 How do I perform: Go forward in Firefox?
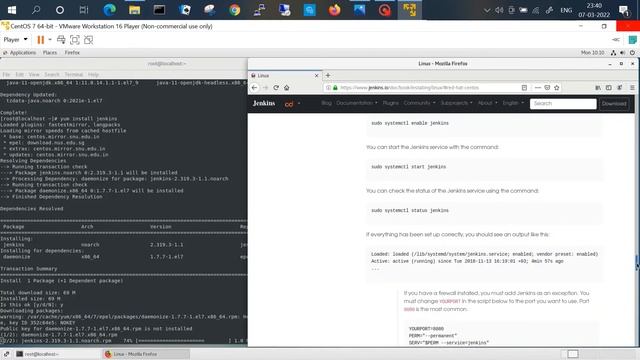(x=265, y=87)
